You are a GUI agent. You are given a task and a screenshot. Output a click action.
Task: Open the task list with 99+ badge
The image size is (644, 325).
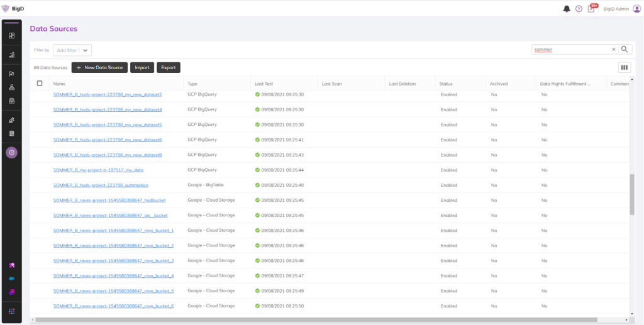coord(591,9)
